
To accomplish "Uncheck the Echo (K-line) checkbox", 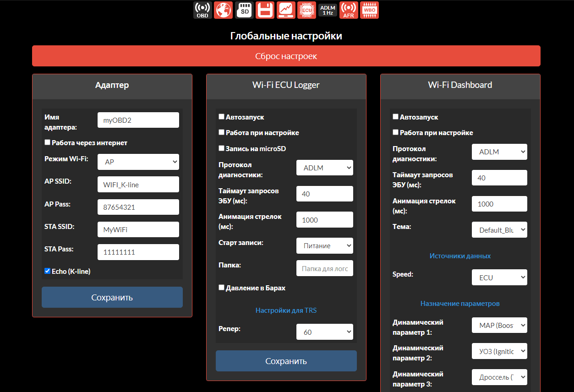I will (48, 271).
